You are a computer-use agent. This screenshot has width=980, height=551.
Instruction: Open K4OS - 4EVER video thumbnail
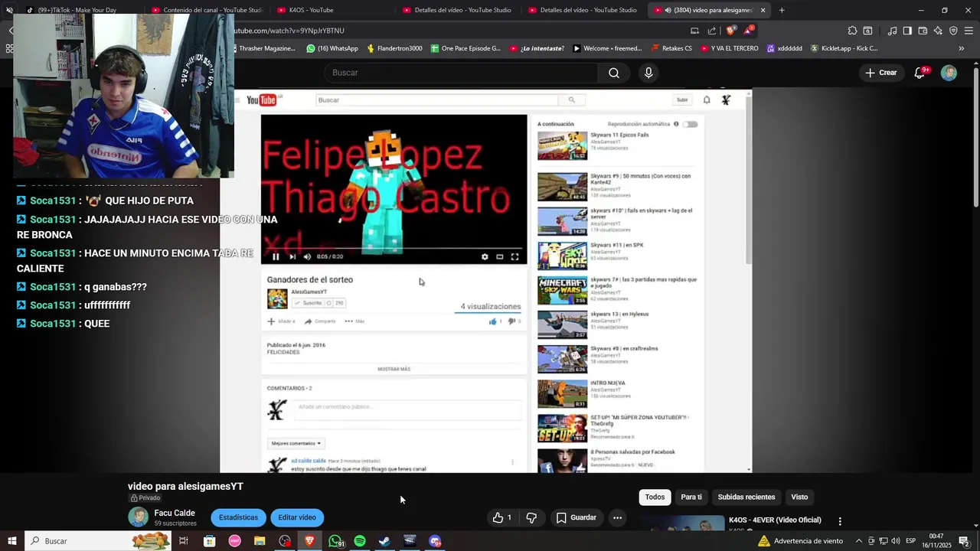click(683, 523)
